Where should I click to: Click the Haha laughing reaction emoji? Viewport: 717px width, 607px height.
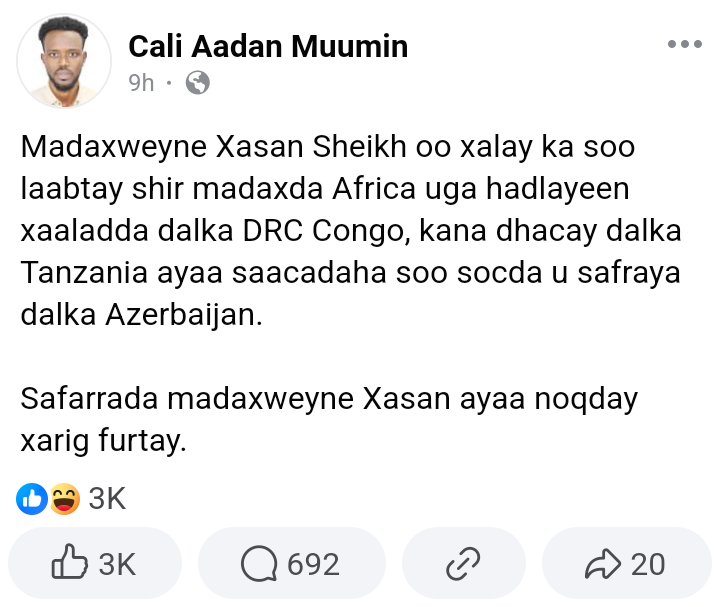pyautogui.click(x=63, y=498)
